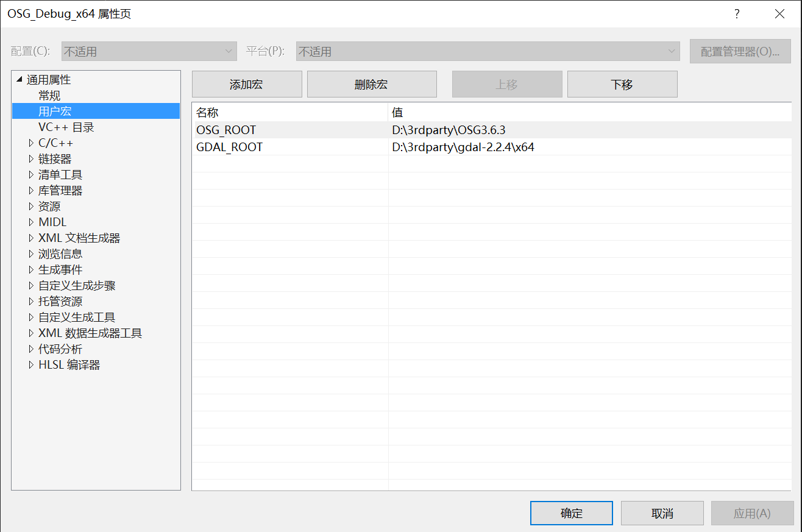Open the 配置 dropdown

coord(148,51)
